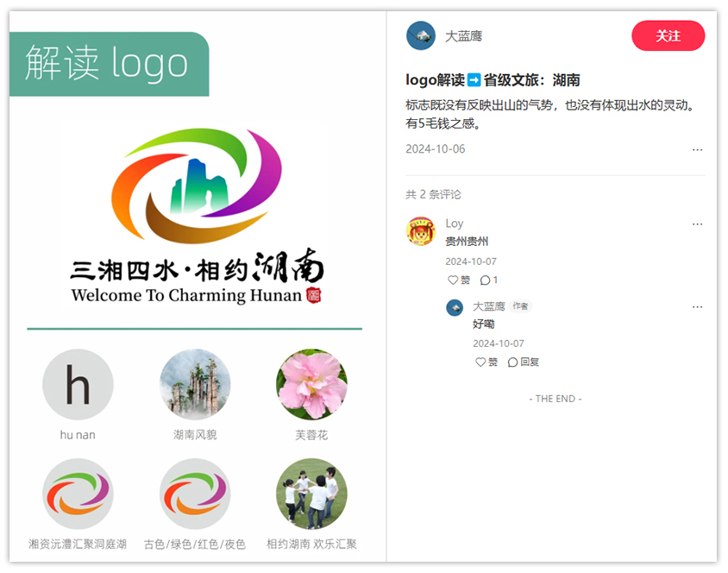Screen dimensions: 728x573
Task: Open Loy's username link
Action: pyautogui.click(x=454, y=224)
